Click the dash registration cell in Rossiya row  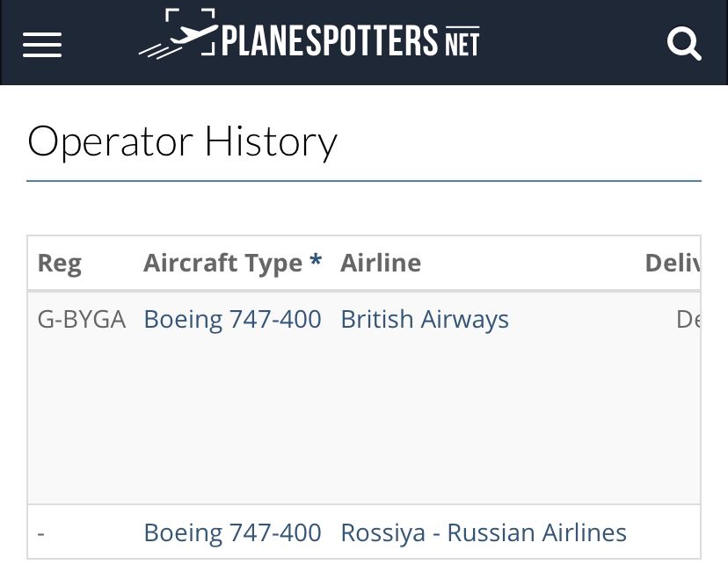coord(40,533)
